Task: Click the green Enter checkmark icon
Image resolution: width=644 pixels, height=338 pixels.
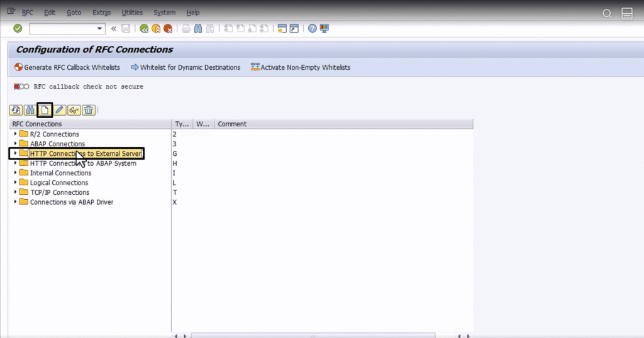Action: pyautogui.click(x=18, y=28)
